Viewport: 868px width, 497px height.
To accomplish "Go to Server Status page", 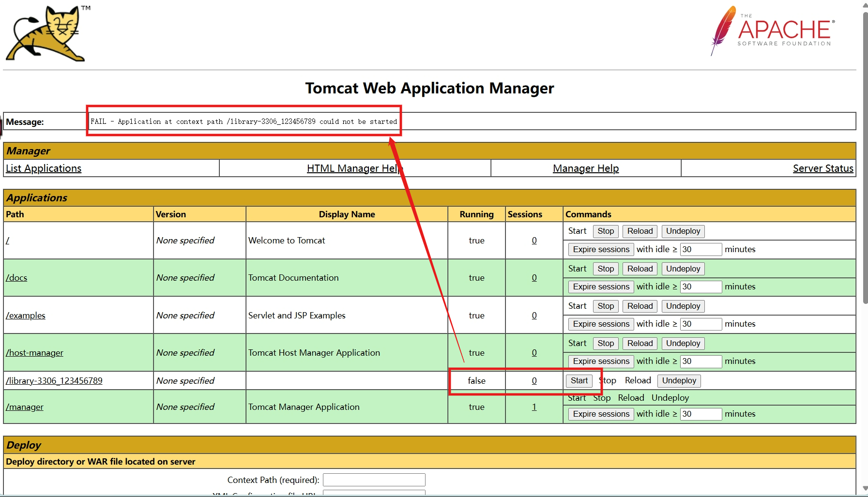I will point(823,168).
